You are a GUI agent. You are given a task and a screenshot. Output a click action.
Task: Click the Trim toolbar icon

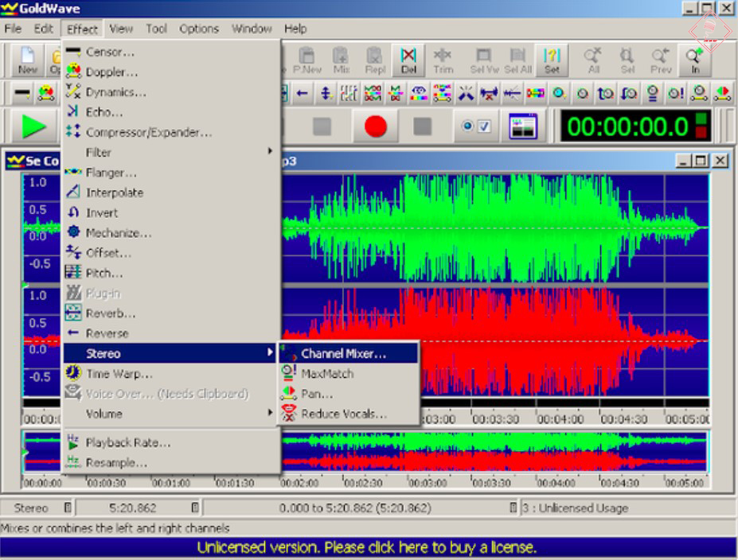pyautogui.click(x=443, y=60)
